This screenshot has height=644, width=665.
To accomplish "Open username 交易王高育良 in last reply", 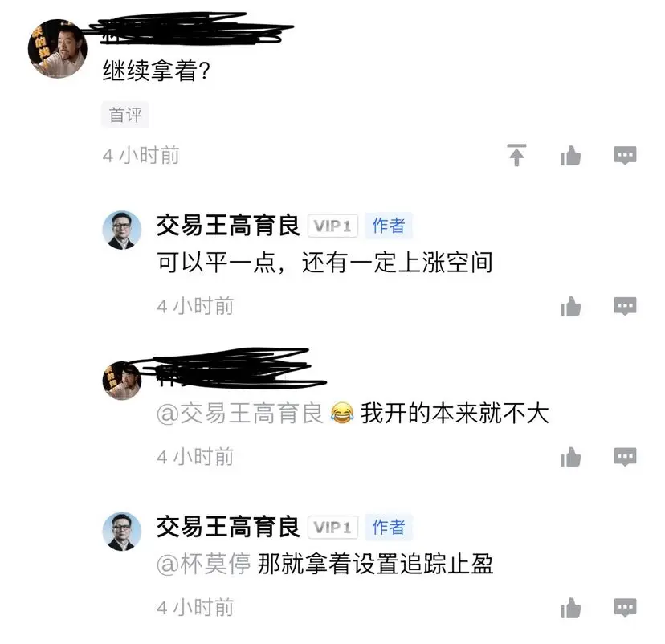I will coord(228,527).
